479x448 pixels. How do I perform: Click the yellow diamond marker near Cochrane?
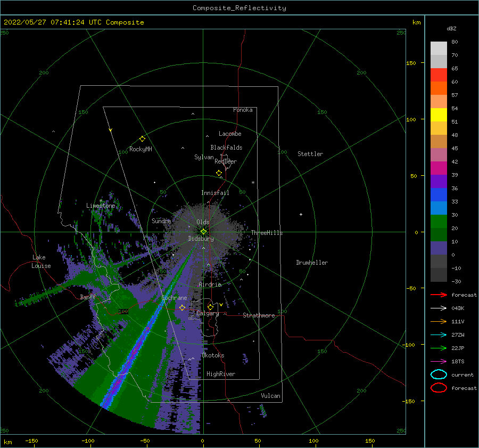182,307
